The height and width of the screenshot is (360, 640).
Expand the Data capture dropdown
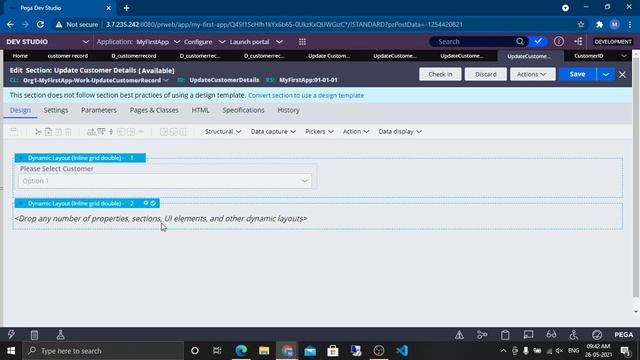point(273,131)
